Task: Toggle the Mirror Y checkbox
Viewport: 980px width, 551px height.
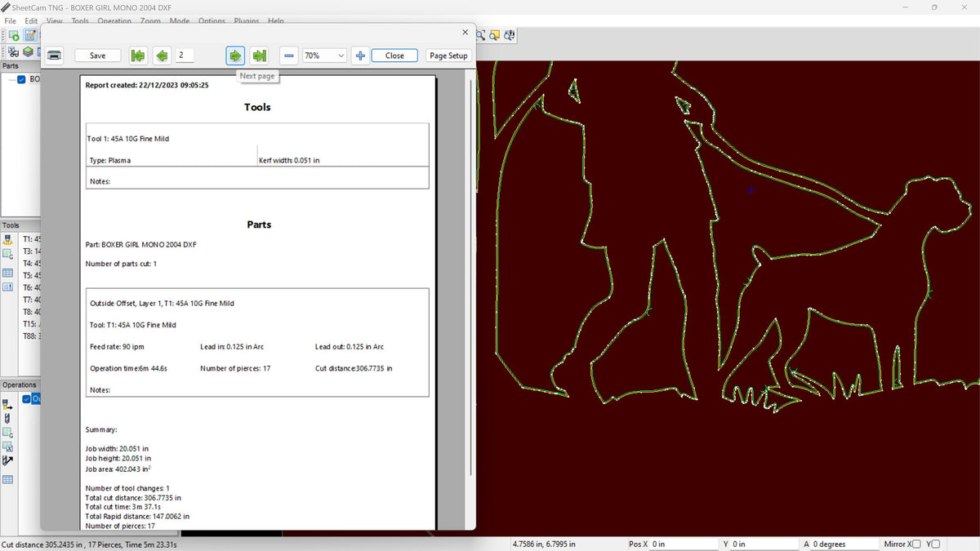Action: (936, 544)
